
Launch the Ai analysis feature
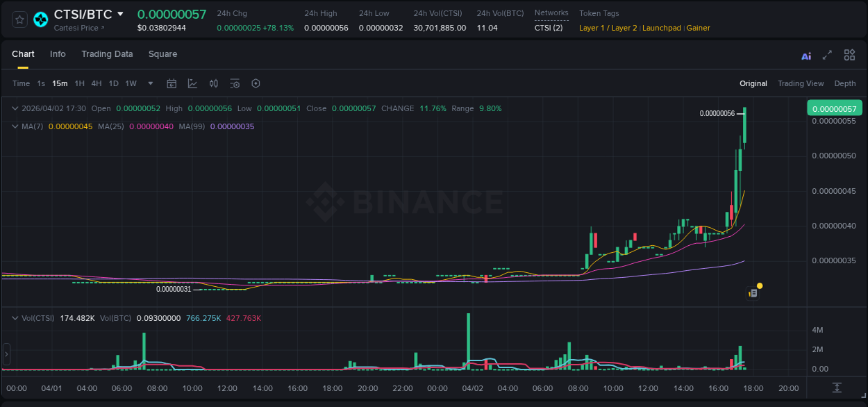tap(806, 55)
